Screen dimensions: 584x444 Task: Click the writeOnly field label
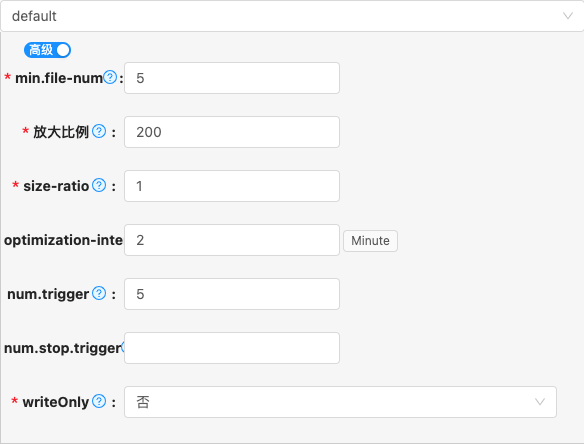tap(55, 402)
